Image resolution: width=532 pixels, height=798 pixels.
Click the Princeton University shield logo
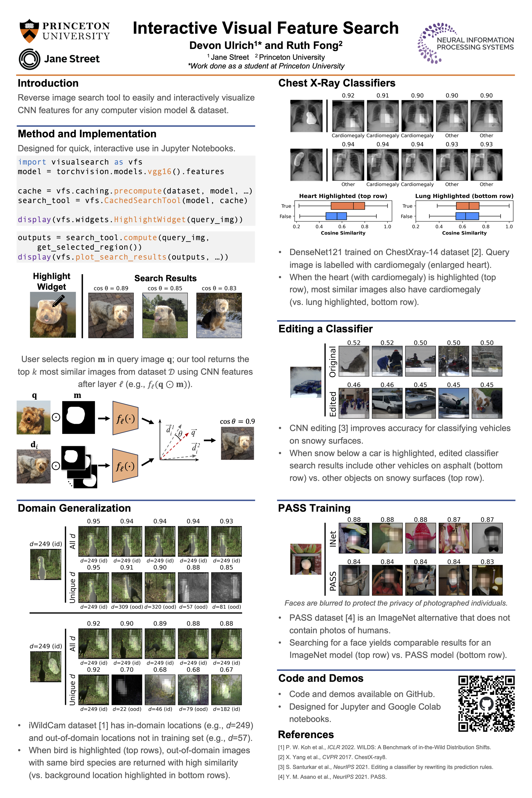click(x=30, y=31)
